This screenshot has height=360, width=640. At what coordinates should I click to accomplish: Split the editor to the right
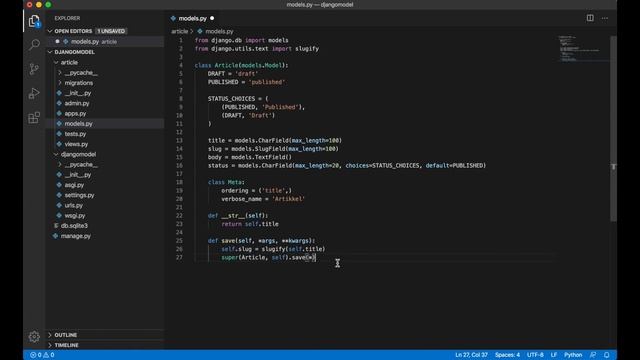tap(590, 18)
